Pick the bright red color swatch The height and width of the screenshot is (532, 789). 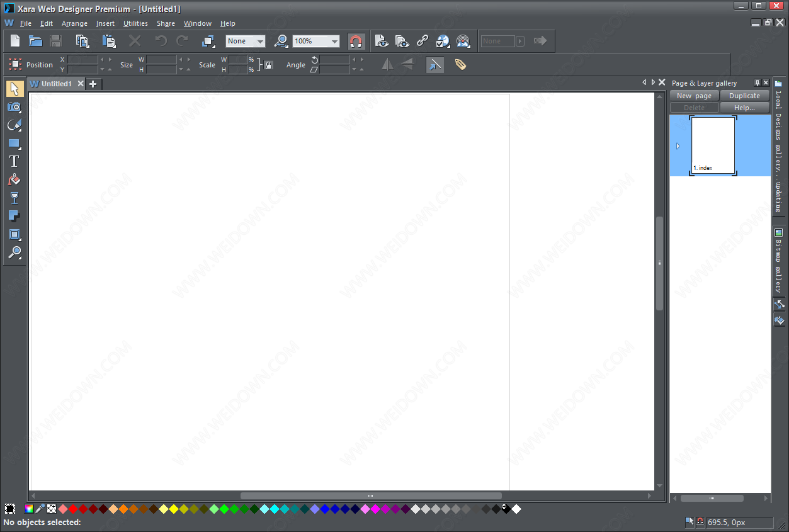pos(73,509)
